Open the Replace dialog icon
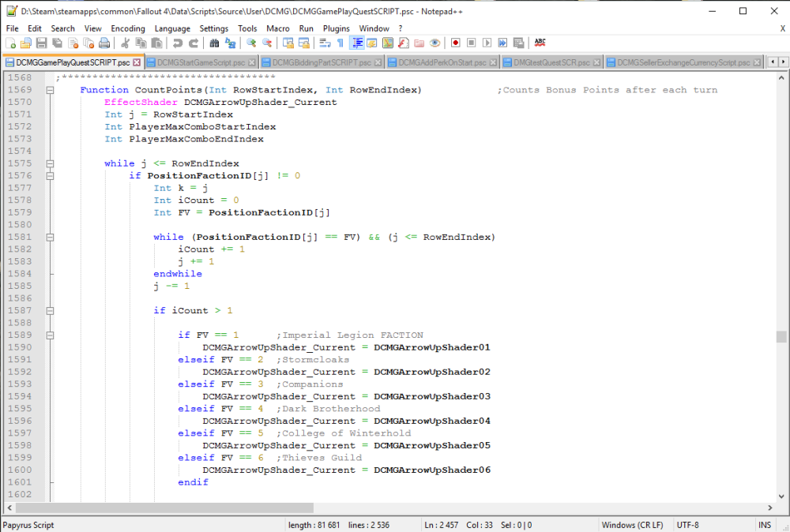 [x=230, y=43]
